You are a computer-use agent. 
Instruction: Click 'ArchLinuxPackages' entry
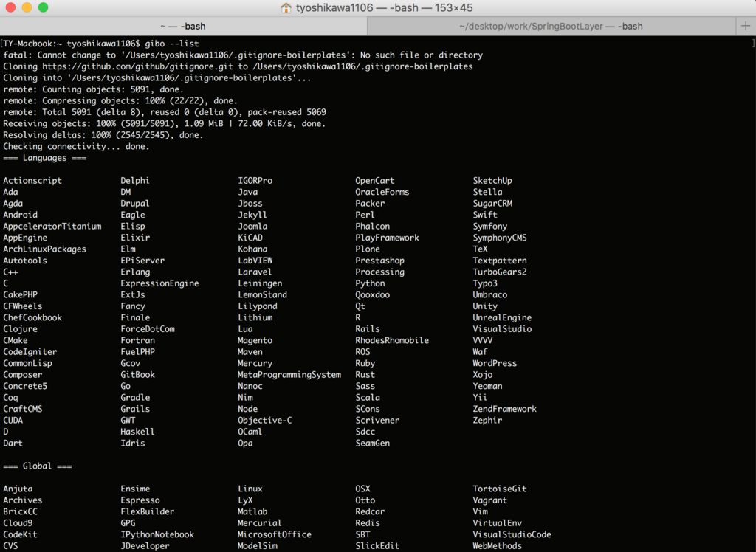[x=44, y=249]
